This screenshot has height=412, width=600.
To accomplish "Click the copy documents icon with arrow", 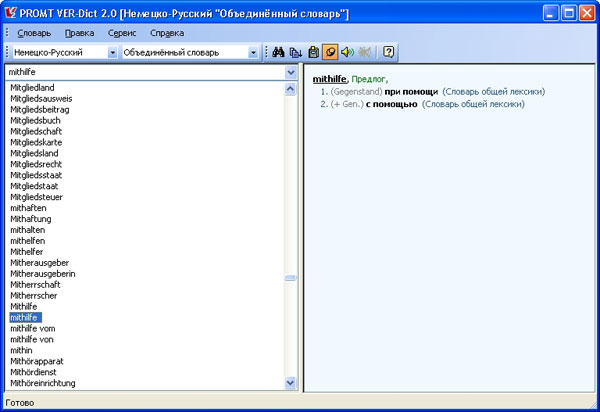I will pyautogui.click(x=296, y=52).
